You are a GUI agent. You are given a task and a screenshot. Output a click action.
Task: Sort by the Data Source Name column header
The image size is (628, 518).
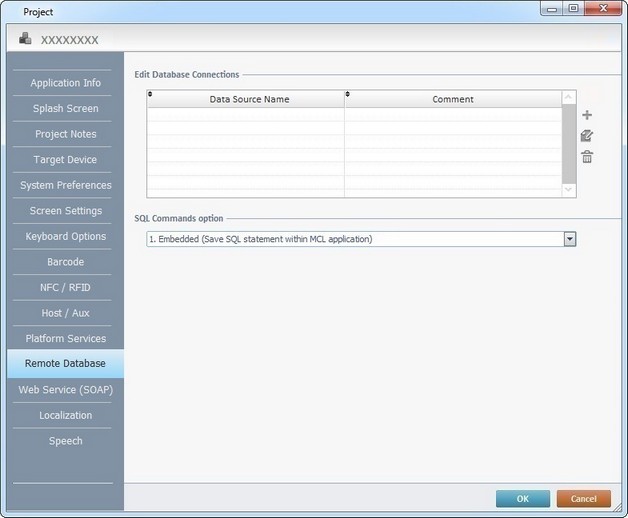(x=246, y=99)
